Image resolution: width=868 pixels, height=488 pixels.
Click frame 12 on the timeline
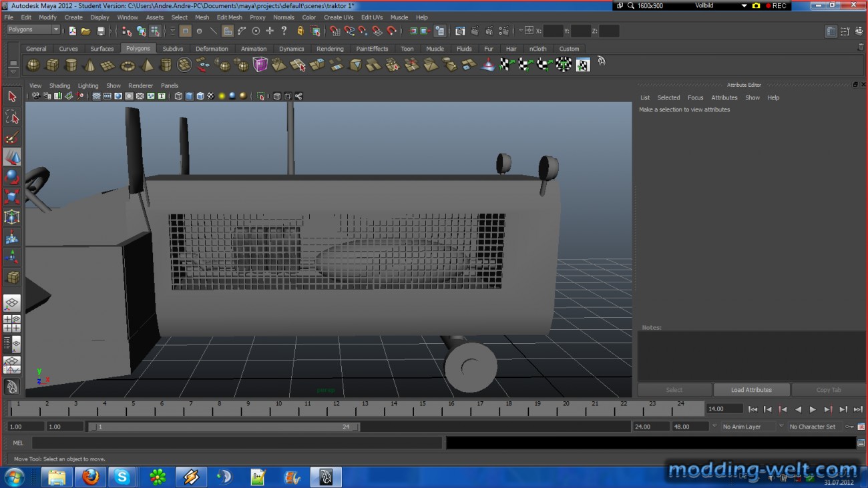click(x=336, y=407)
